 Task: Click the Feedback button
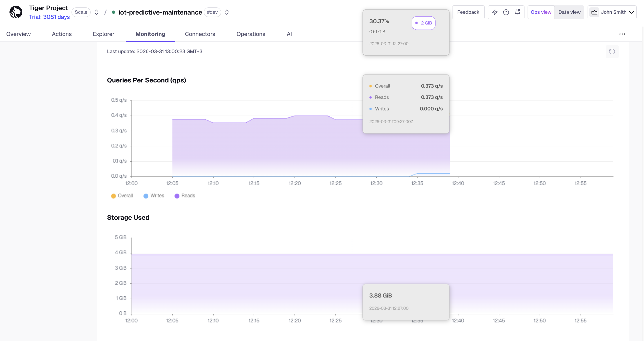468,12
